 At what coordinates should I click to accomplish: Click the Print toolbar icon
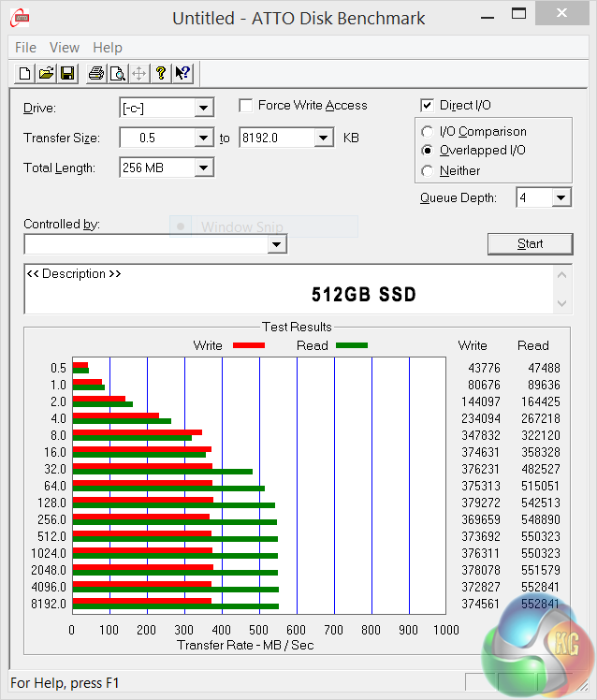point(95,74)
